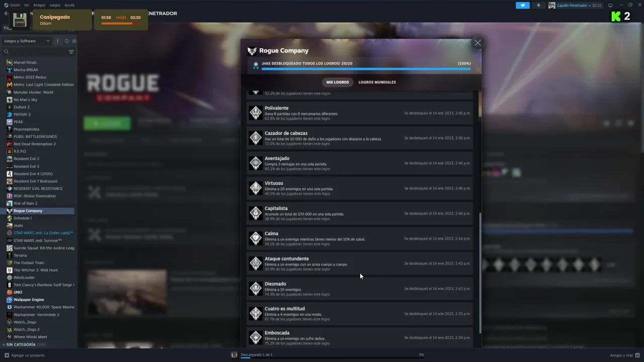Launch Big Picture mode via the monitor icon

point(610,5)
